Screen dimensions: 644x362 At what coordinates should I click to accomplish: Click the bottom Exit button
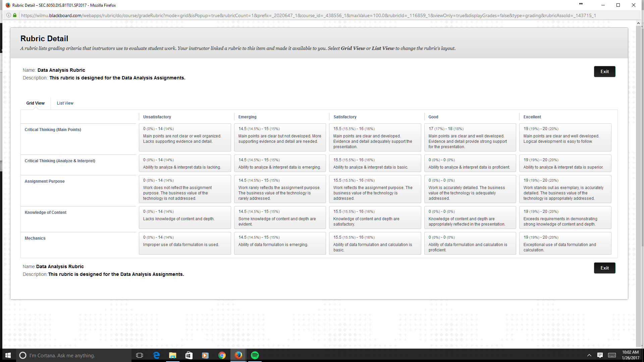604,268
